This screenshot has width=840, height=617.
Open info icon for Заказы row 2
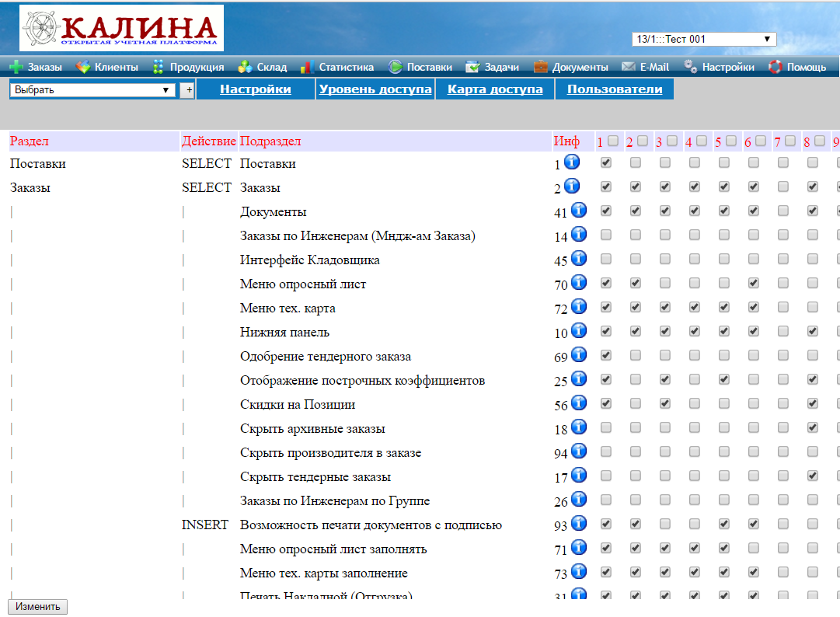(x=572, y=186)
